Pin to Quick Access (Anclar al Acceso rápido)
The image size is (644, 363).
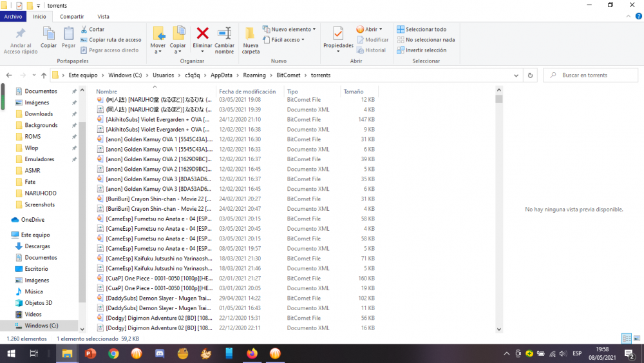point(21,41)
